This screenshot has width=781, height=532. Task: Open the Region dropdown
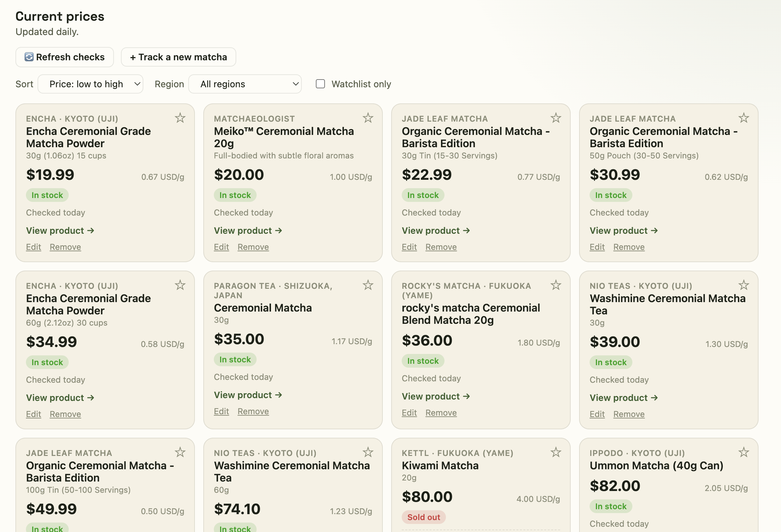(245, 84)
